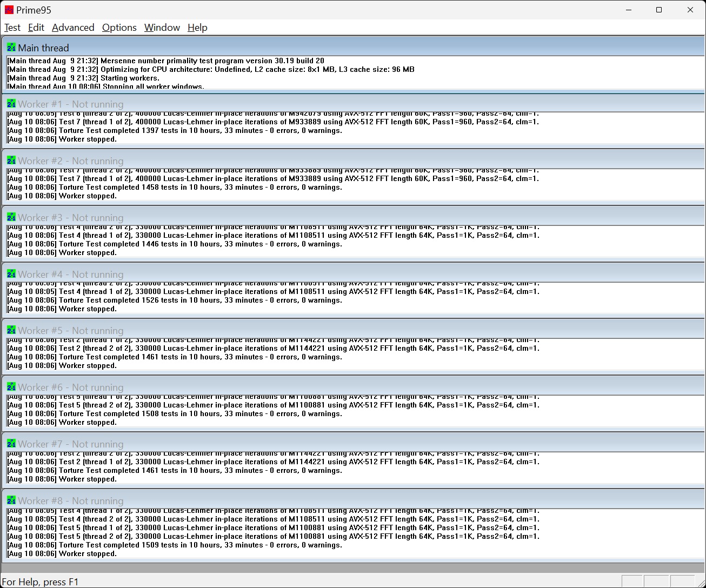706x588 pixels.
Task: Click the Worker #2 window icon
Action: (11, 161)
